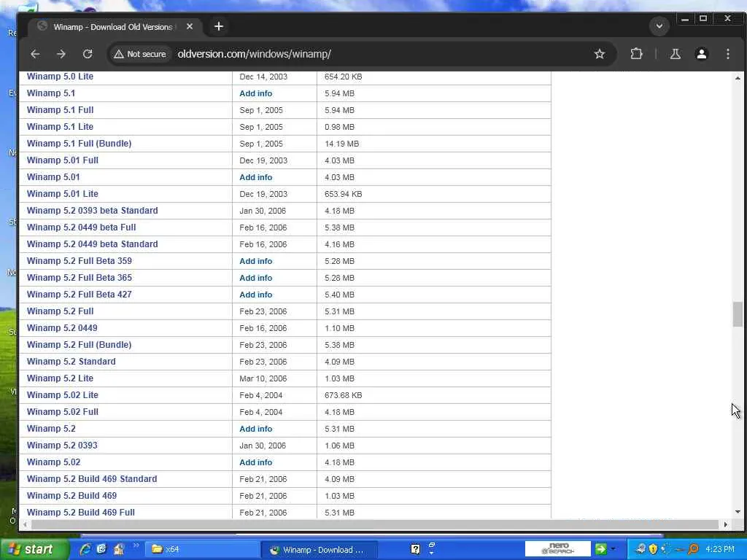Open Winamp 5.2 Full Beta 365 link

(x=79, y=278)
